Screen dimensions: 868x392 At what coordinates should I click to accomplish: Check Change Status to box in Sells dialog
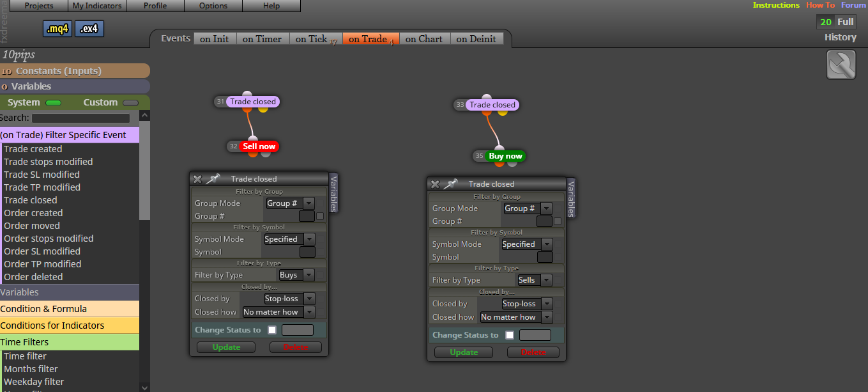(x=510, y=335)
